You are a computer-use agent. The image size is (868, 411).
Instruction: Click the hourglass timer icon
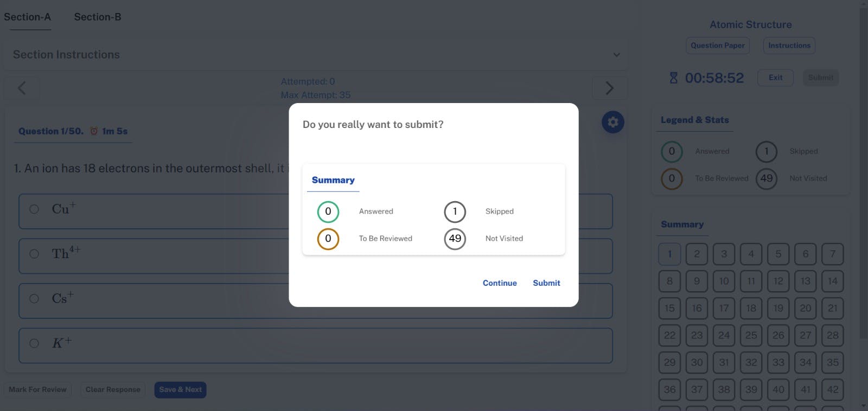[673, 78]
